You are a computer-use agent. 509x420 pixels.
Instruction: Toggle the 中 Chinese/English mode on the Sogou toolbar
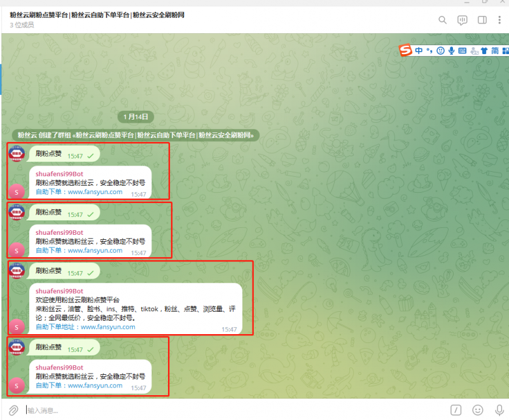419,51
